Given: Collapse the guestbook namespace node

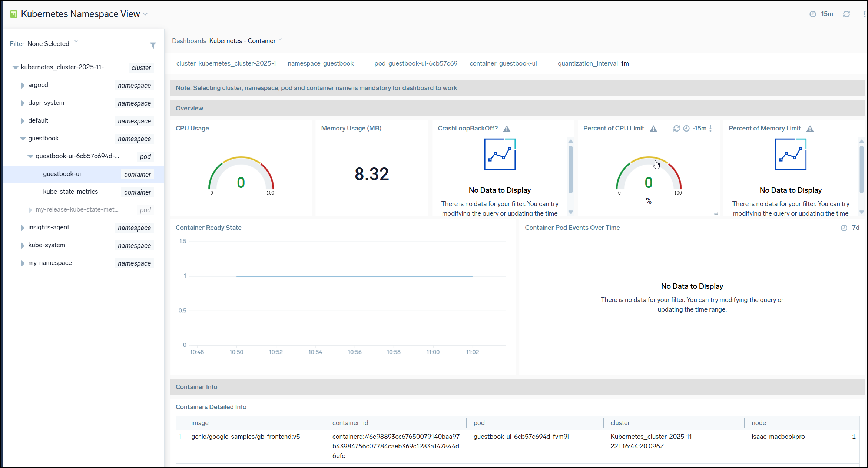Looking at the screenshot, I should click(23, 139).
